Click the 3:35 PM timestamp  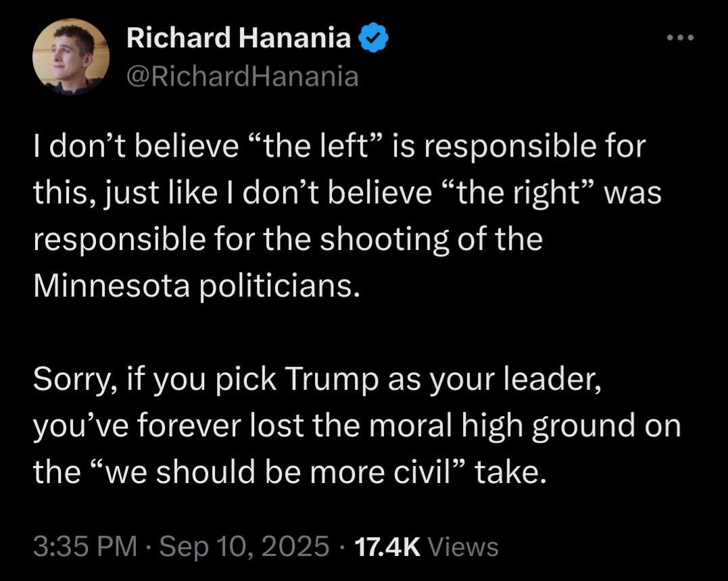[85, 546]
